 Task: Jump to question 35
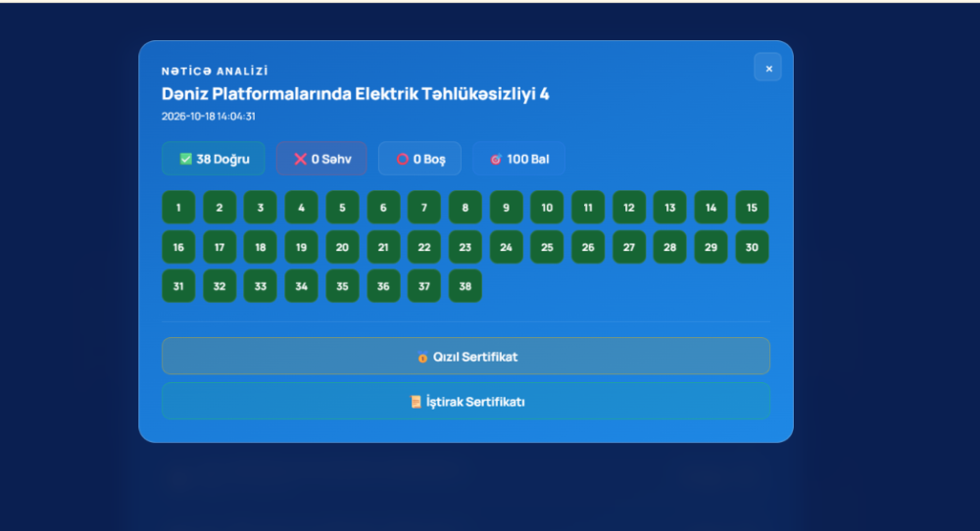(342, 286)
